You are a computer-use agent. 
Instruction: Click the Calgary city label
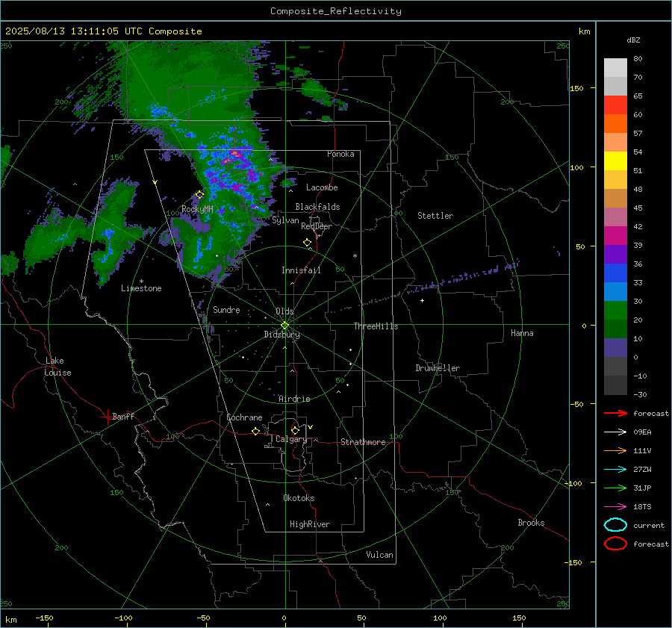291,439
